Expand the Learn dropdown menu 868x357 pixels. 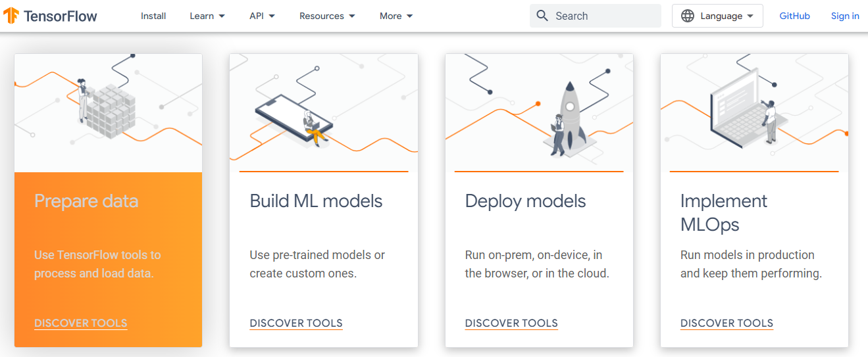[207, 16]
